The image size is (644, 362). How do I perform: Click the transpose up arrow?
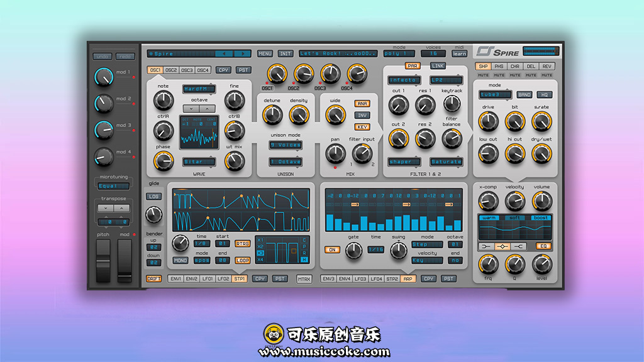point(121,208)
